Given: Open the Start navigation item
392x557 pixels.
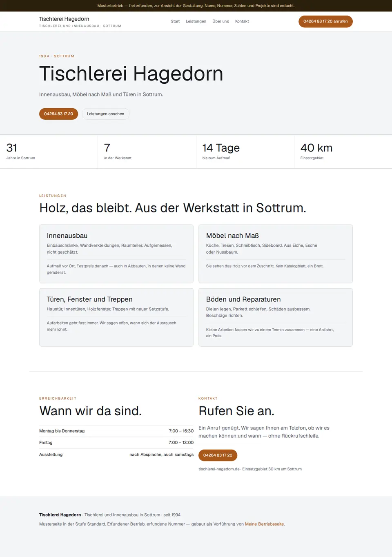Looking at the screenshot, I should point(175,21).
